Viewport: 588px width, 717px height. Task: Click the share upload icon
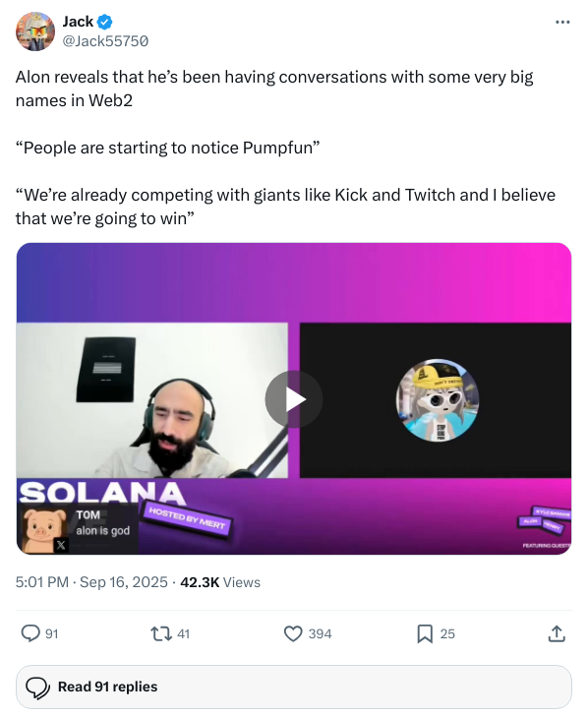557,633
